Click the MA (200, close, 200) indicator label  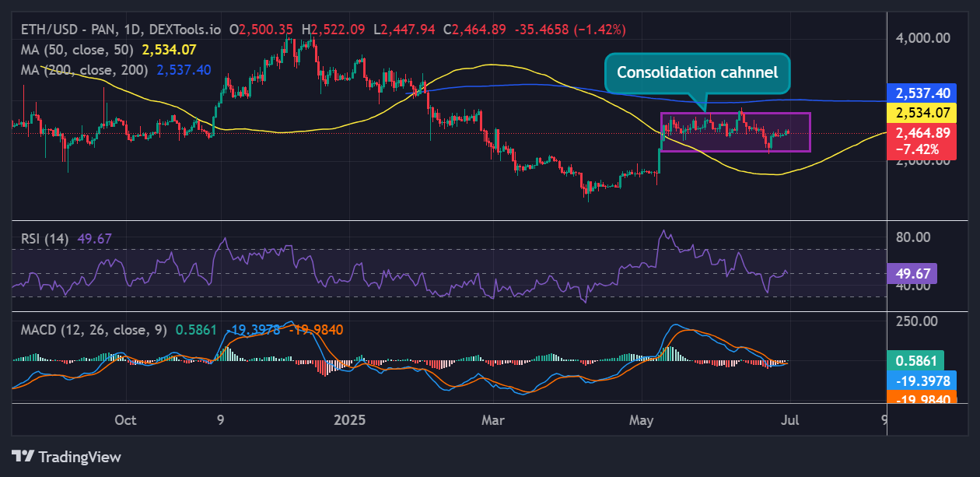coord(83,70)
